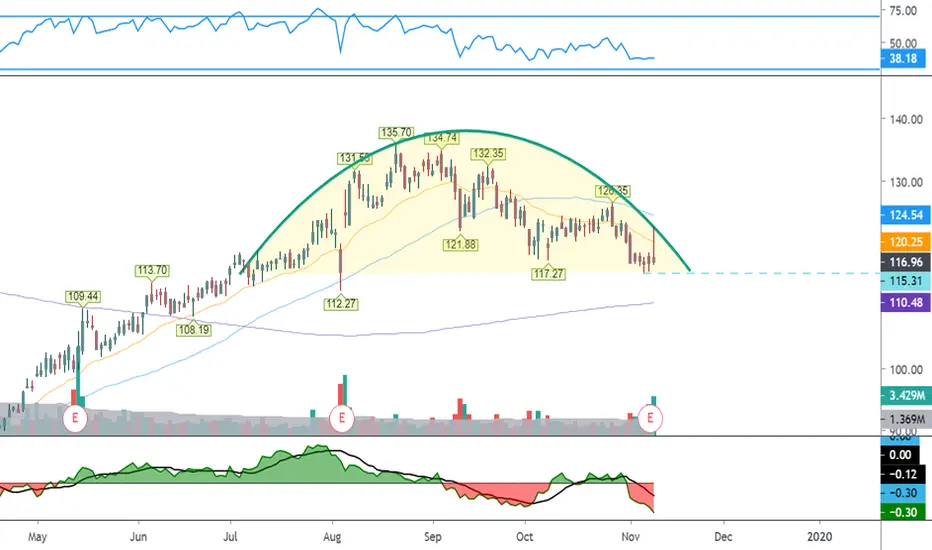Click the 3.429M volume tag
932x550 pixels.
(906, 395)
